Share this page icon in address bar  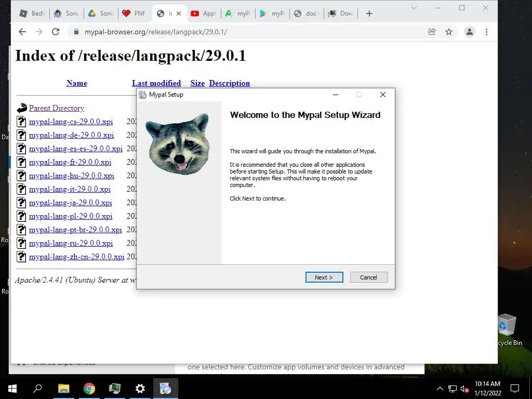[432, 32]
